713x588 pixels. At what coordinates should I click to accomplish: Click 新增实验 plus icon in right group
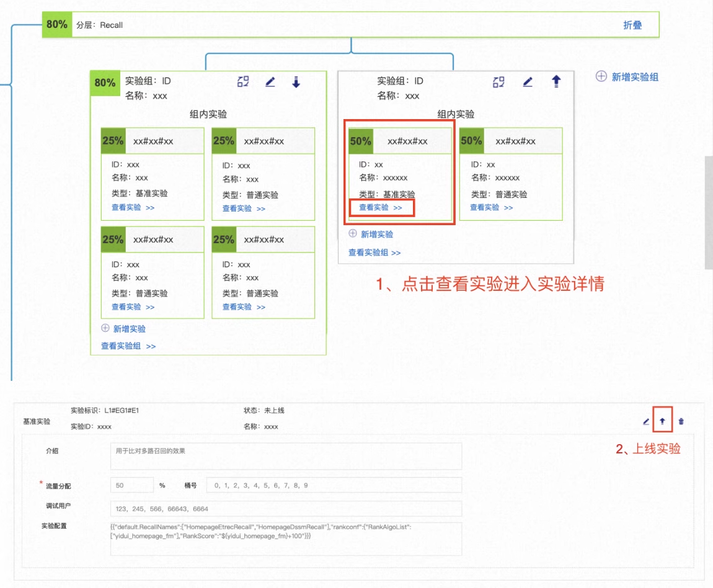(352, 233)
